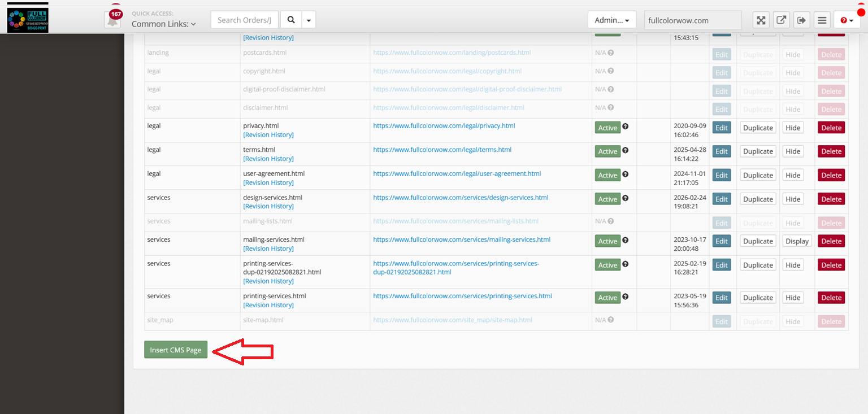Open the hamburger menu icon in the header

[x=822, y=20]
